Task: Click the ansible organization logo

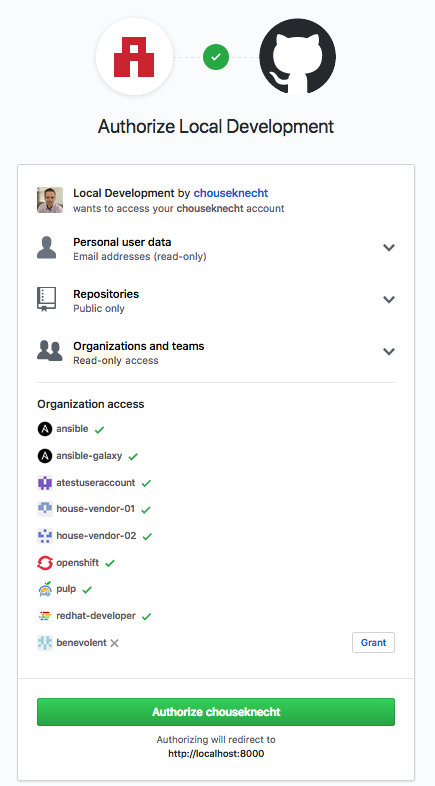Action: [x=45, y=429]
